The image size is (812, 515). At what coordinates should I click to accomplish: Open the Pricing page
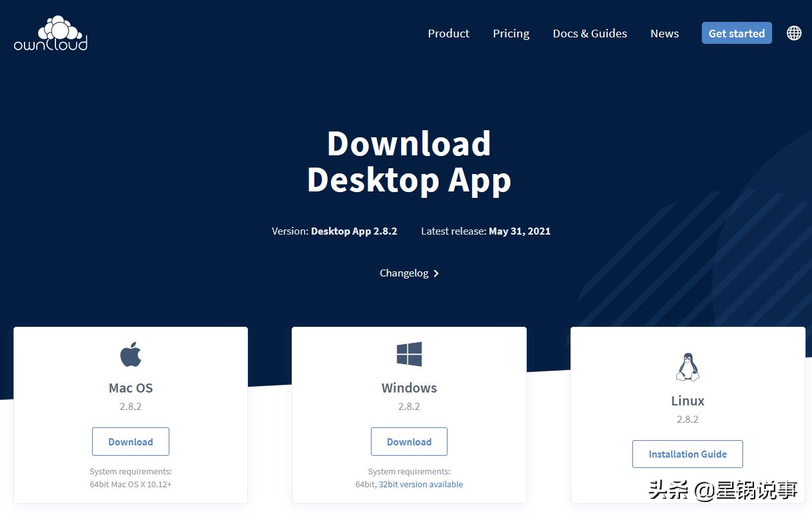coord(511,34)
